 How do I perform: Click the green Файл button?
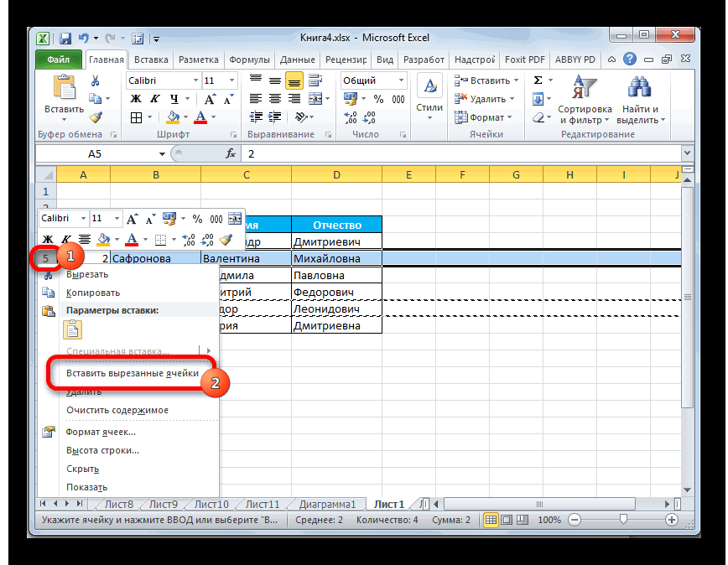coord(58,60)
